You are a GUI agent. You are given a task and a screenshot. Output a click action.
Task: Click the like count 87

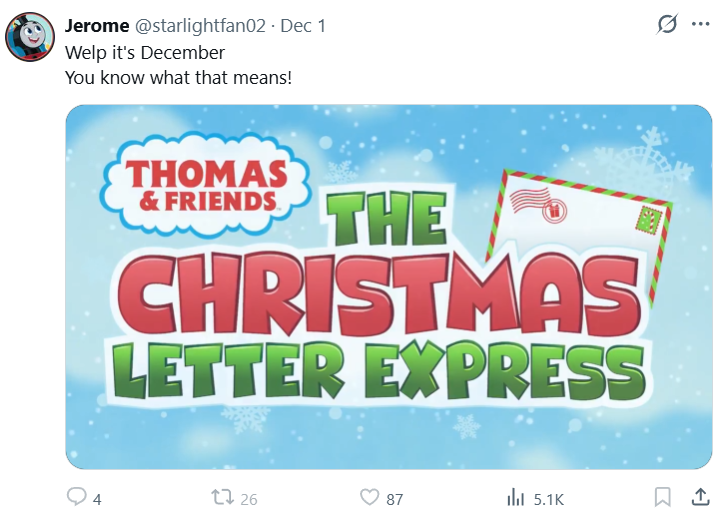(395, 498)
